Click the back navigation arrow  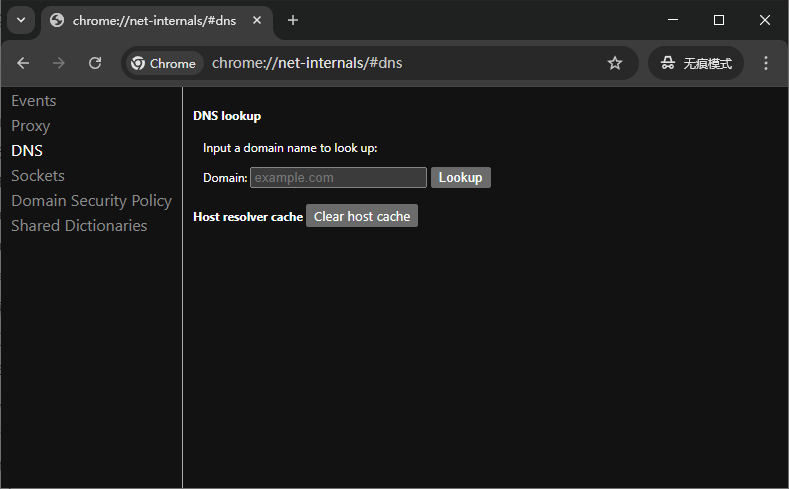23,63
